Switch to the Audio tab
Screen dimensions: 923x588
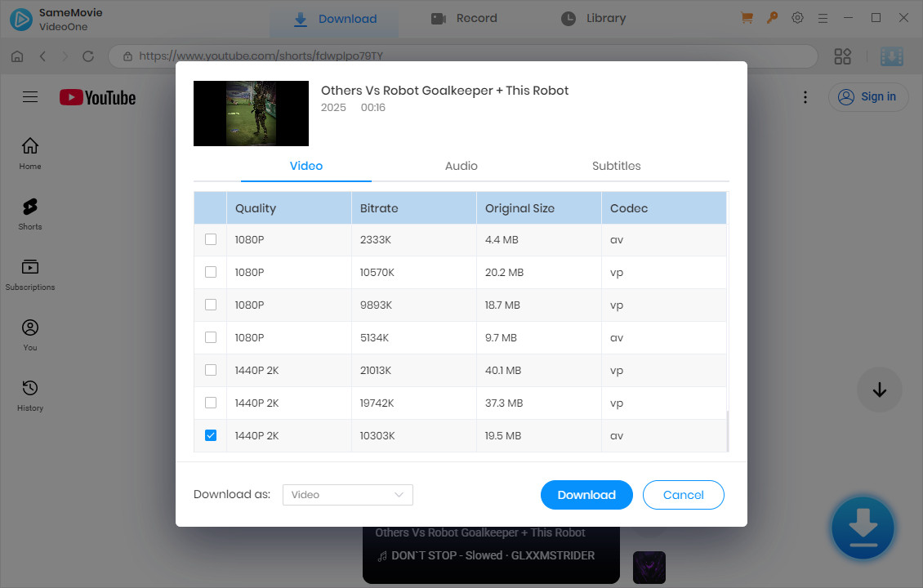pyautogui.click(x=461, y=166)
